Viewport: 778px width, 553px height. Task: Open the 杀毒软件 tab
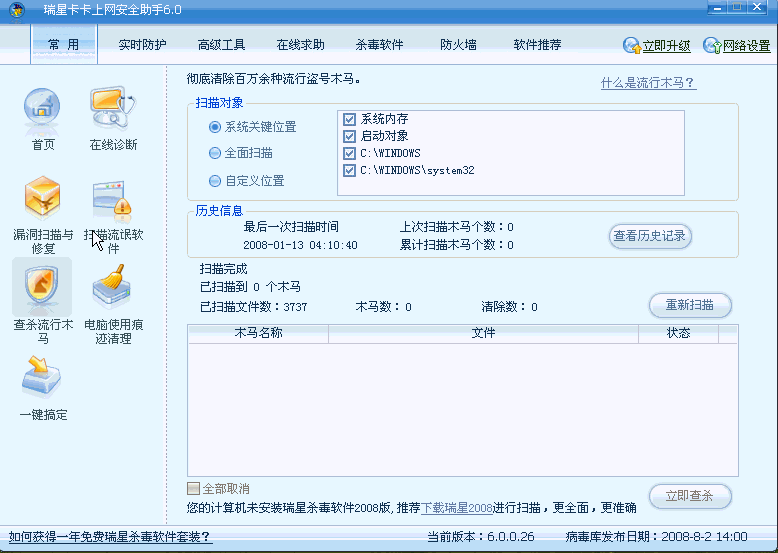coord(379,45)
